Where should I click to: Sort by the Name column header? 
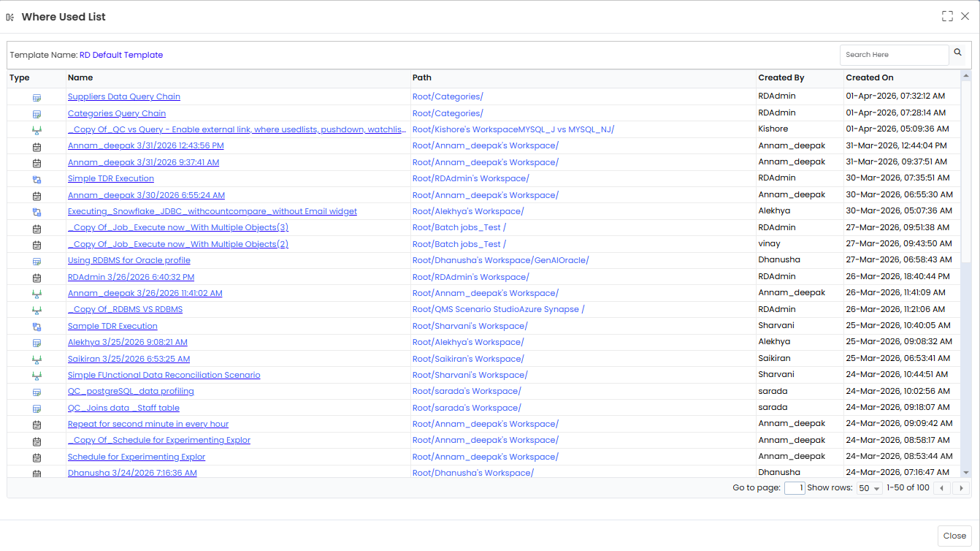tap(80, 77)
